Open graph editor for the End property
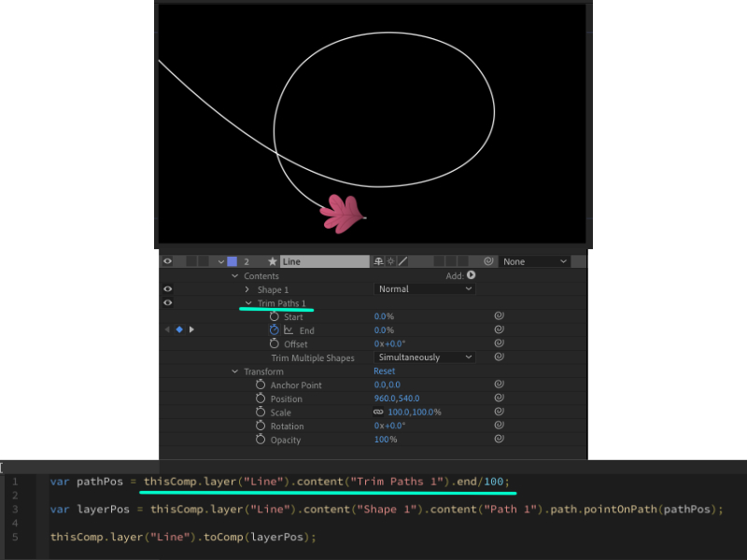 (289, 330)
